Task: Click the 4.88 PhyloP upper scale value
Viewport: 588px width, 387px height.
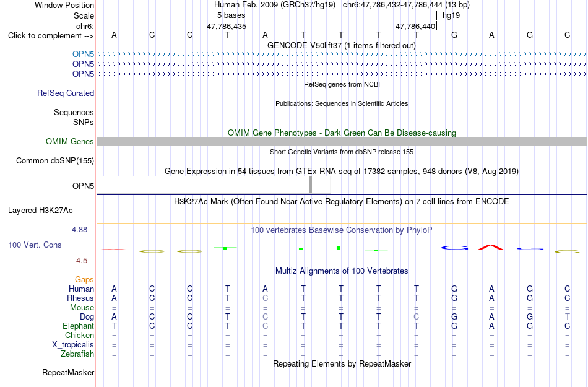Action: (79, 230)
